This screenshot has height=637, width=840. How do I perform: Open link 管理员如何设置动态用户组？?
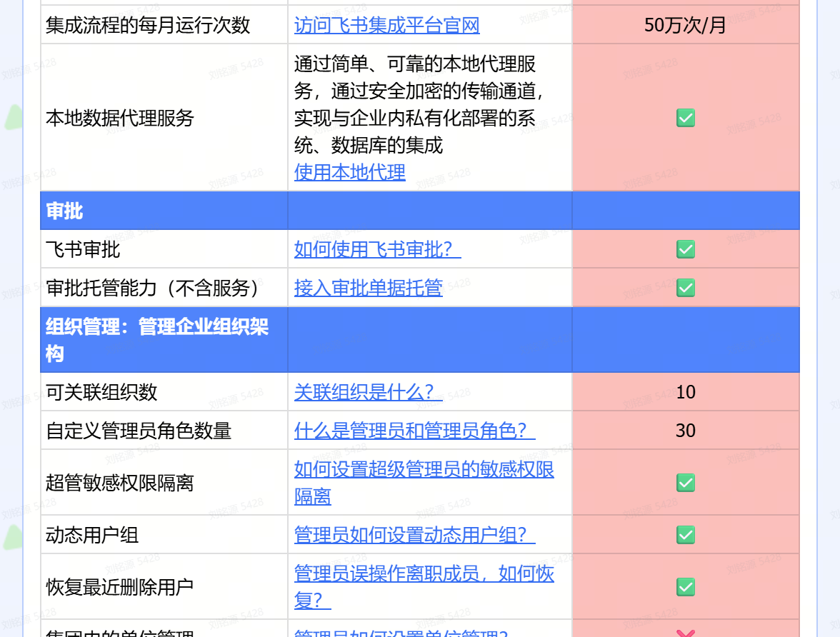click(414, 535)
